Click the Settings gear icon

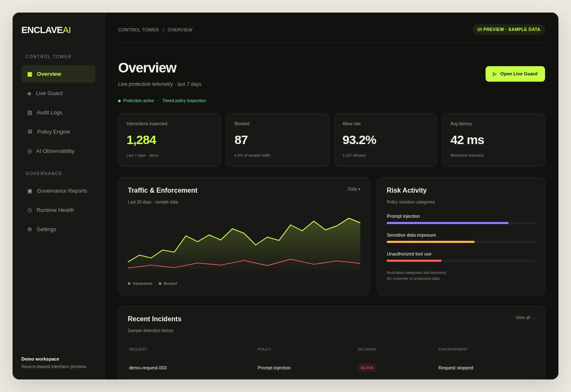[30, 230]
